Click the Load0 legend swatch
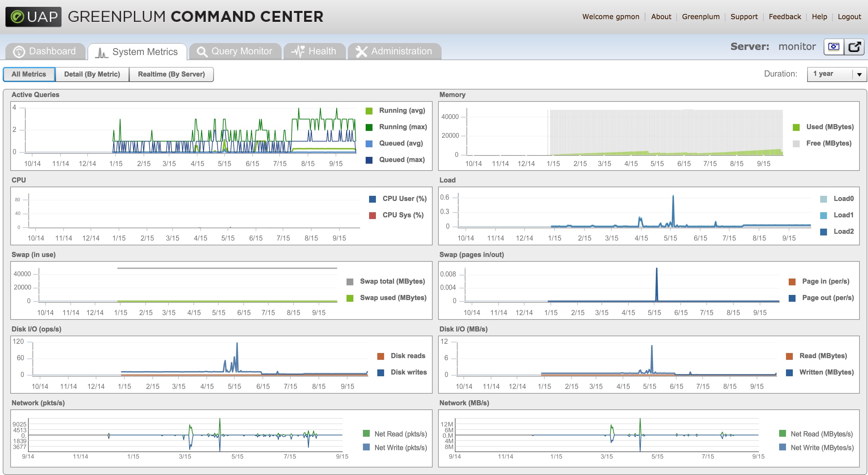 coord(824,199)
